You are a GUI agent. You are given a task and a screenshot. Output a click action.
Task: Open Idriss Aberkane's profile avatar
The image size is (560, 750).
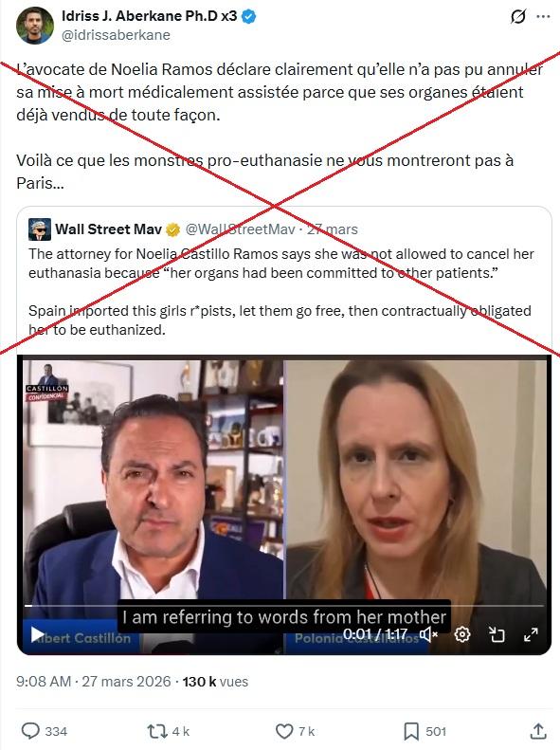(x=35, y=26)
